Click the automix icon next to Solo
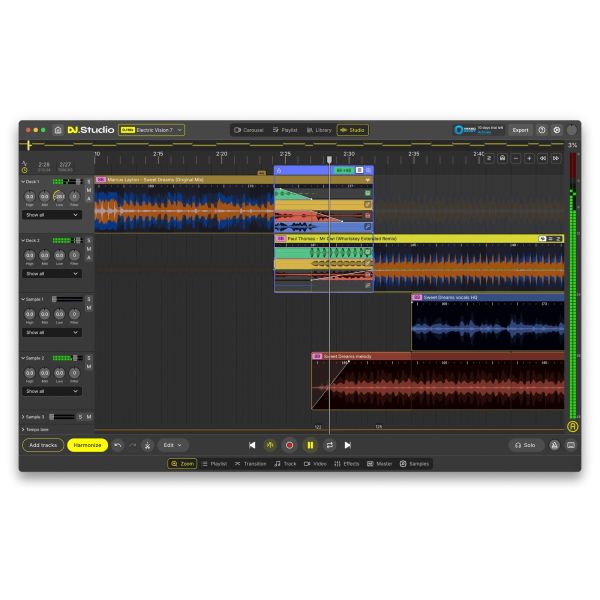 point(554,445)
